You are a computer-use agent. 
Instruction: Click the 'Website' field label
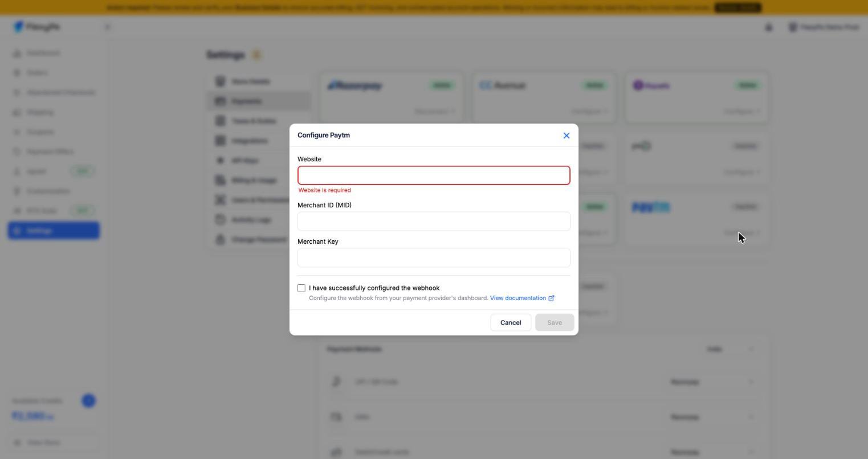[x=309, y=159]
